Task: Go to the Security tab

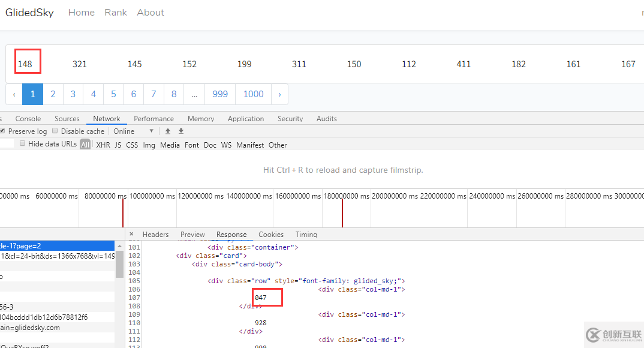Action: coord(290,118)
